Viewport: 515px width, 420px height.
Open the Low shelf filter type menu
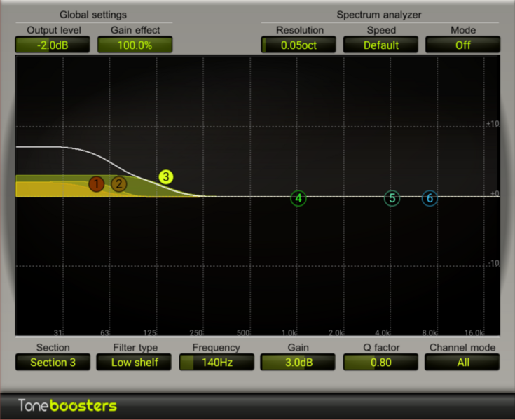(135, 362)
